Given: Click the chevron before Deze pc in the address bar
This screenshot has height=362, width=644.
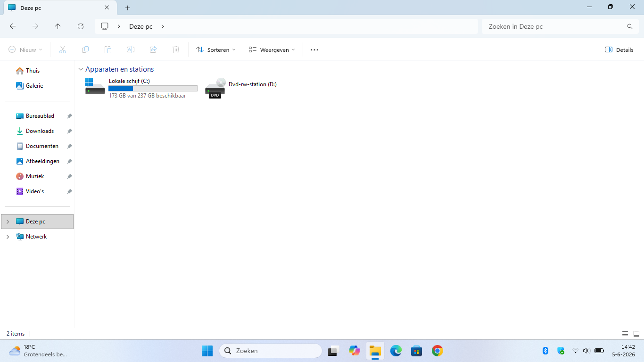Looking at the screenshot, I should [119, 26].
